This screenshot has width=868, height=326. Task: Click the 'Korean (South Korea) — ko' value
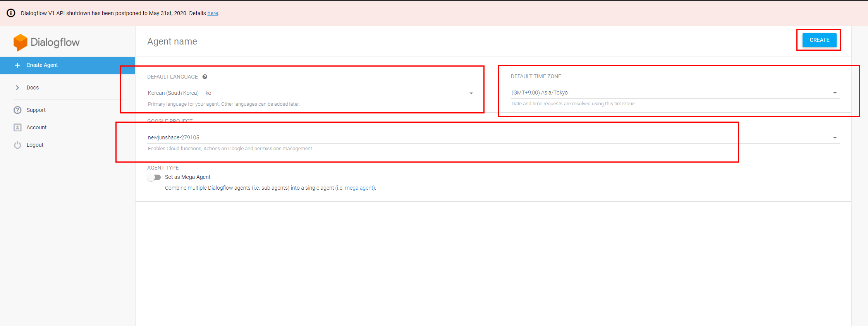[x=179, y=93]
